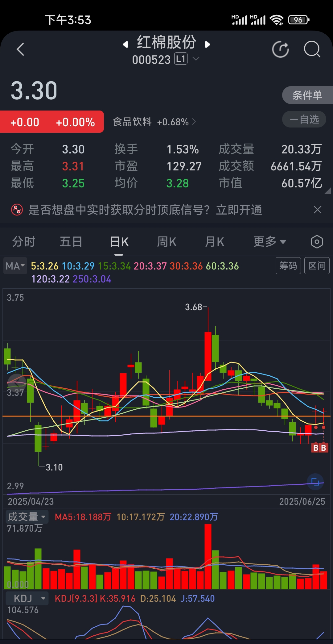The image size is (333, 644).
Task: Tap the battery indicator in status bar
Action: pos(299,20)
